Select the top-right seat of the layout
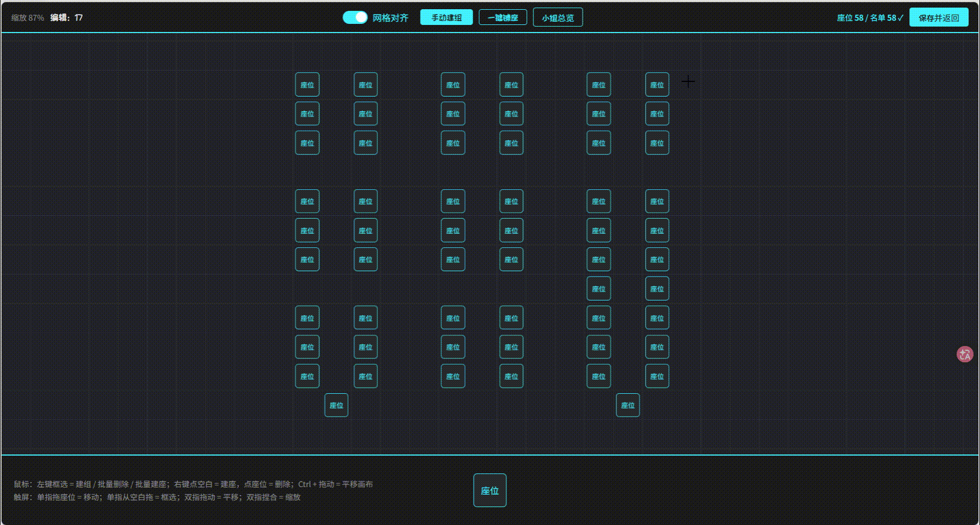This screenshot has height=525, width=980. 657,85
